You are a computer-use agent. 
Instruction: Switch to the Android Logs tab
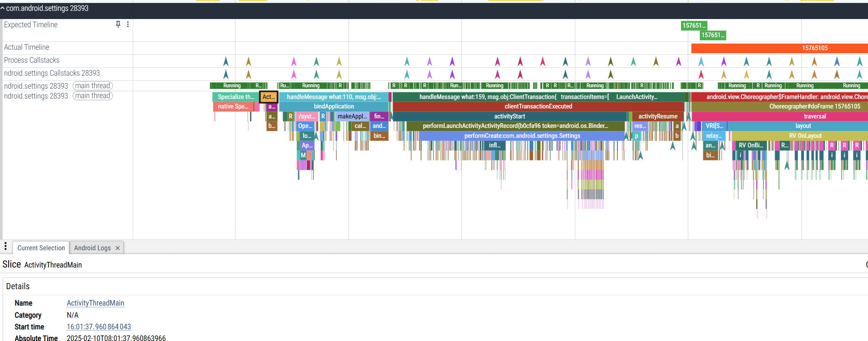click(92, 248)
